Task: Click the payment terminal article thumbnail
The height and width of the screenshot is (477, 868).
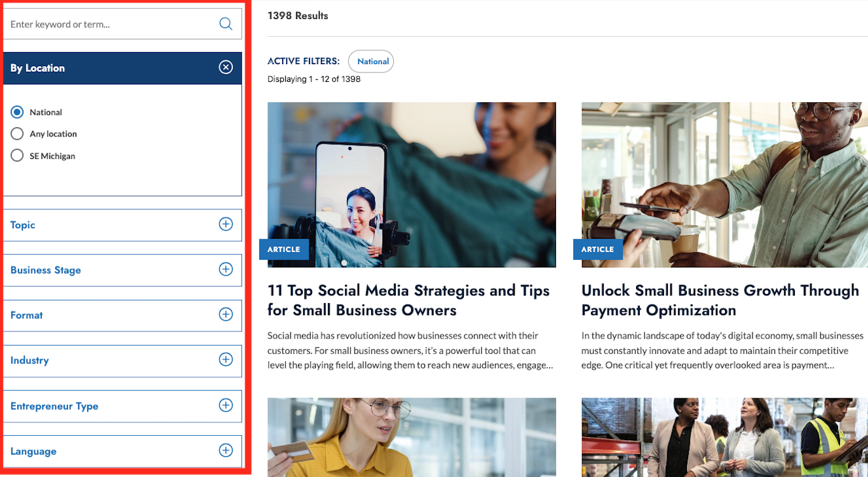Action: [724, 185]
